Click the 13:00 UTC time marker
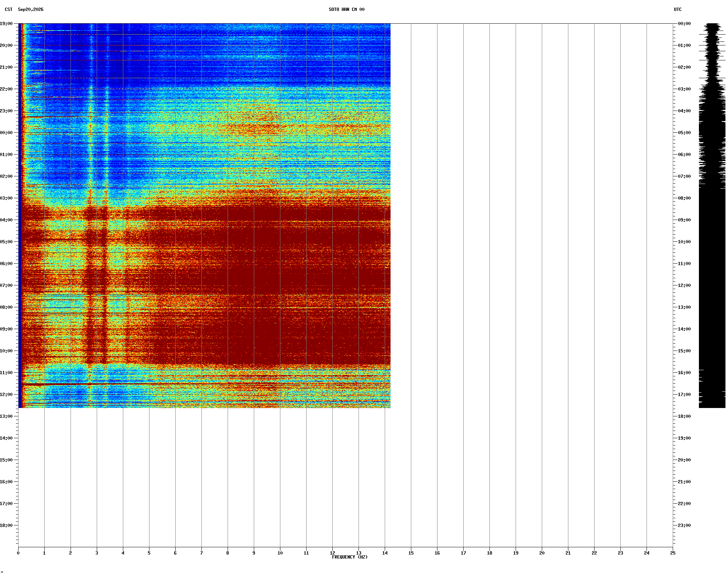The height and width of the screenshot is (576, 728). [x=684, y=307]
